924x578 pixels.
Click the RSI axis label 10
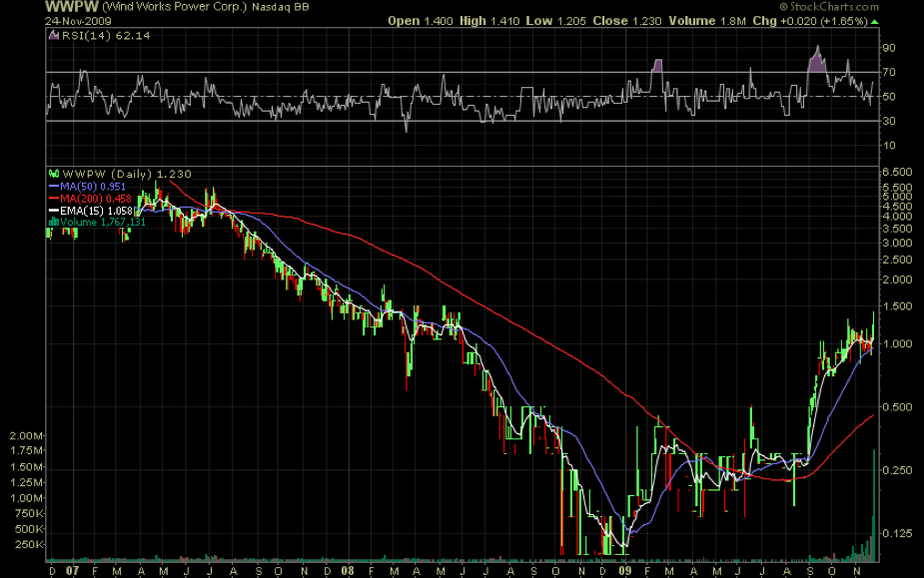coord(889,145)
